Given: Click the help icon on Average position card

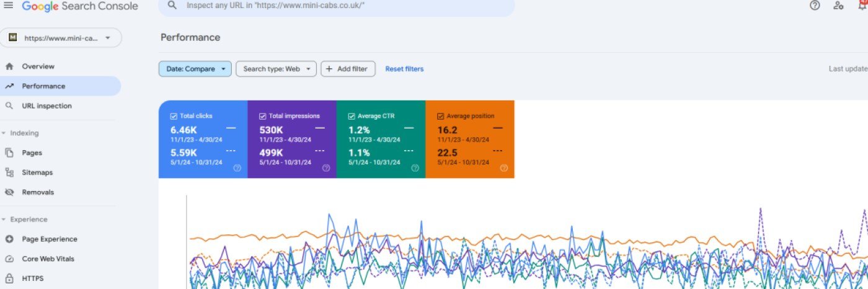Looking at the screenshot, I should point(504,168).
